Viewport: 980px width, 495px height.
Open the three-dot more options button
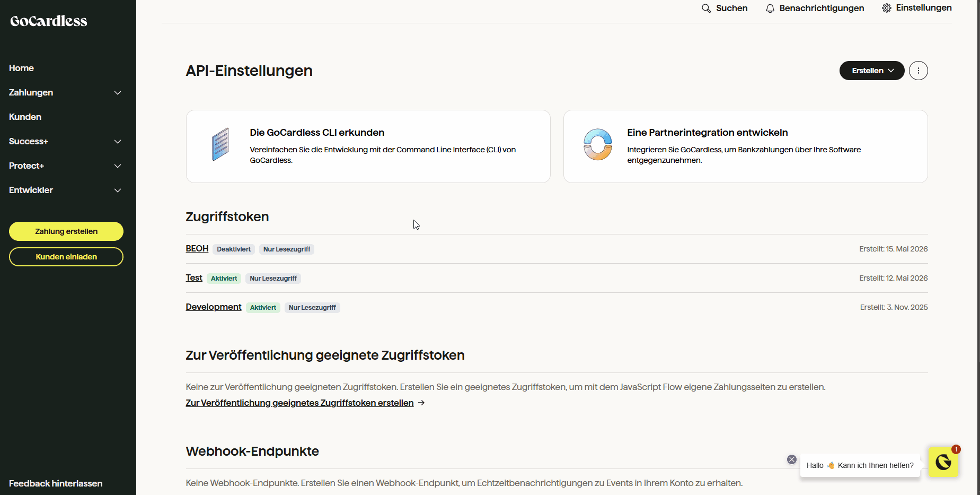tap(919, 71)
